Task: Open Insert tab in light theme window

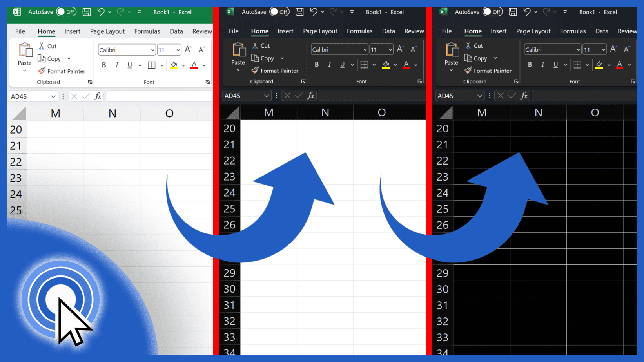Action: tap(72, 31)
